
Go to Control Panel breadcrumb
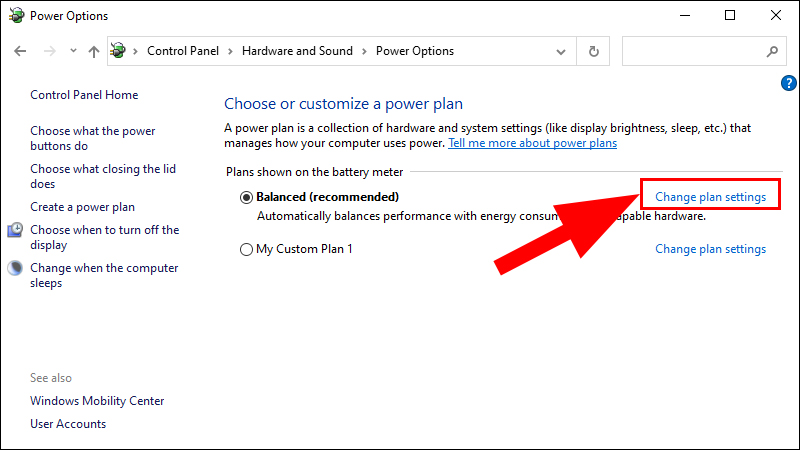pyautogui.click(x=184, y=51)
